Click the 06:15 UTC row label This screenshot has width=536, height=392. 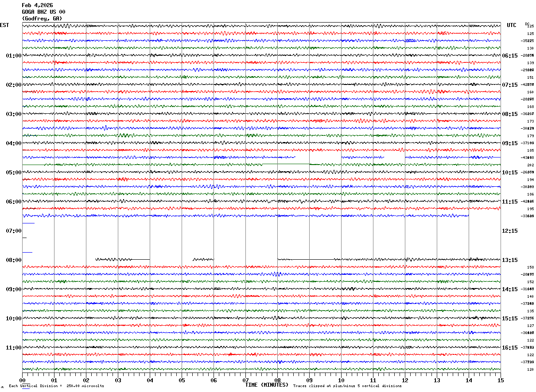[510, 56]
